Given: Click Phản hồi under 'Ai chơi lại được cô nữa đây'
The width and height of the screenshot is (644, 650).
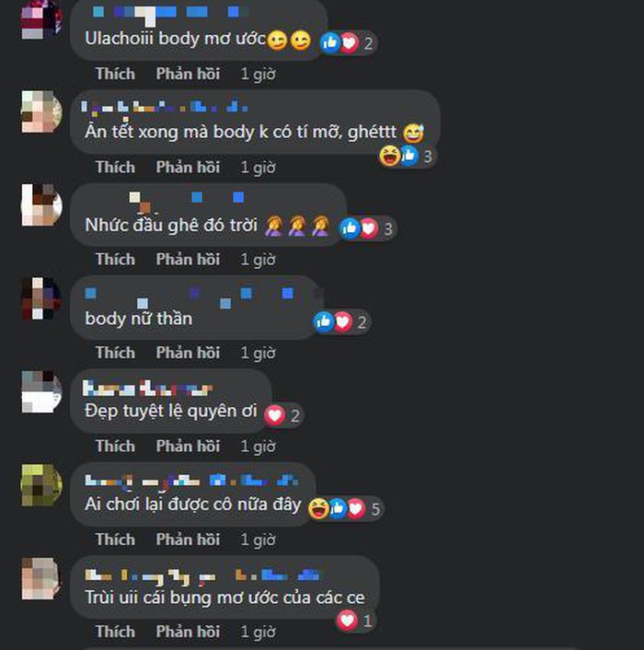Looking at the screenshot, I should tap(188, 540).
